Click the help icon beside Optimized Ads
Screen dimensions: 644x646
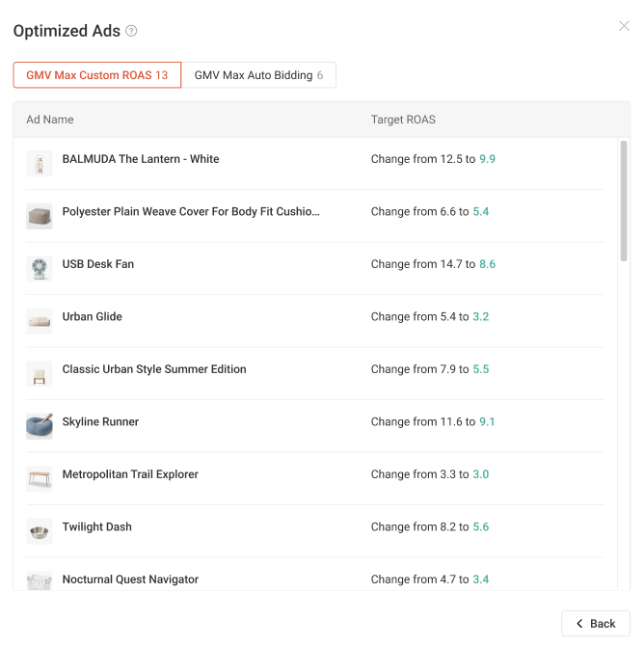point(131,31)
